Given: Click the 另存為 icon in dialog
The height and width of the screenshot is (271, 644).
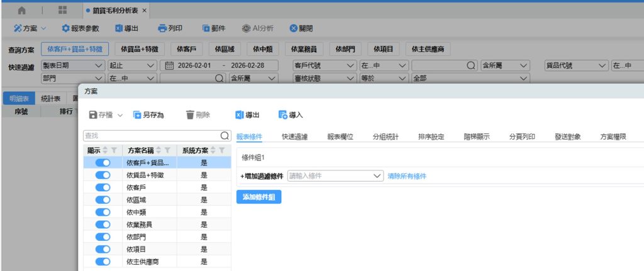Looking at the screenshot, I should tap(137, 115).
